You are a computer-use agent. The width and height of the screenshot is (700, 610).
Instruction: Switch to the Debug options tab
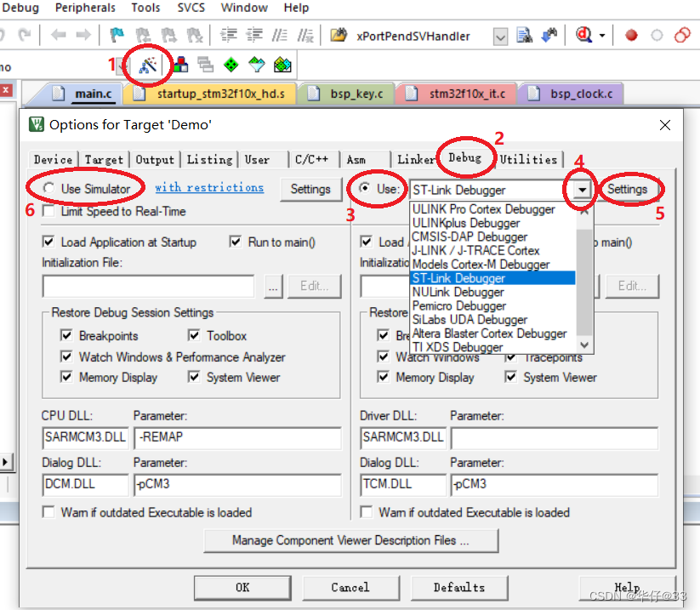click(464, 157)
